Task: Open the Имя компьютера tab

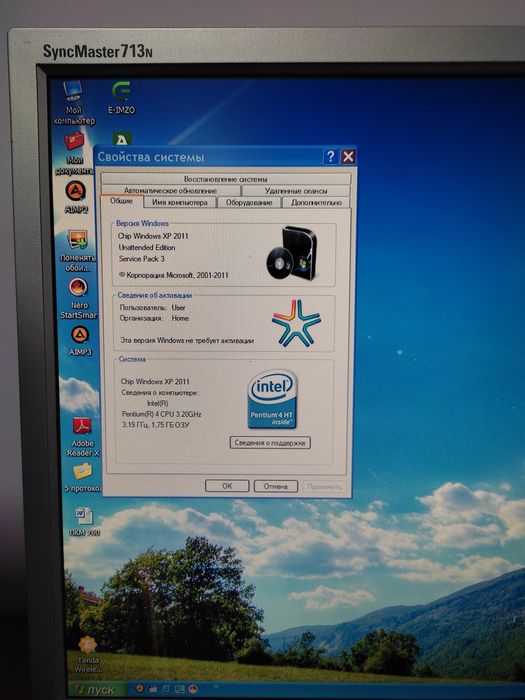Action: coord(180,202)
